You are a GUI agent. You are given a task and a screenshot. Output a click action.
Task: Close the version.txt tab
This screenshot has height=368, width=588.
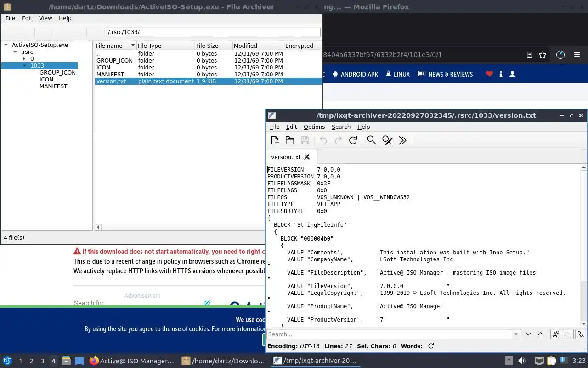tap(307, 157)
